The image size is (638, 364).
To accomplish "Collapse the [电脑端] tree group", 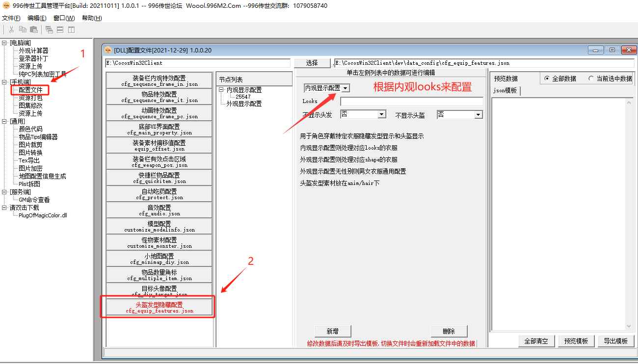I will pos(4,43).
